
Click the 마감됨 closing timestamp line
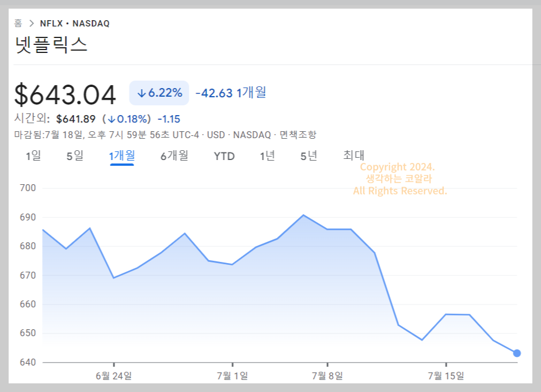165,135
